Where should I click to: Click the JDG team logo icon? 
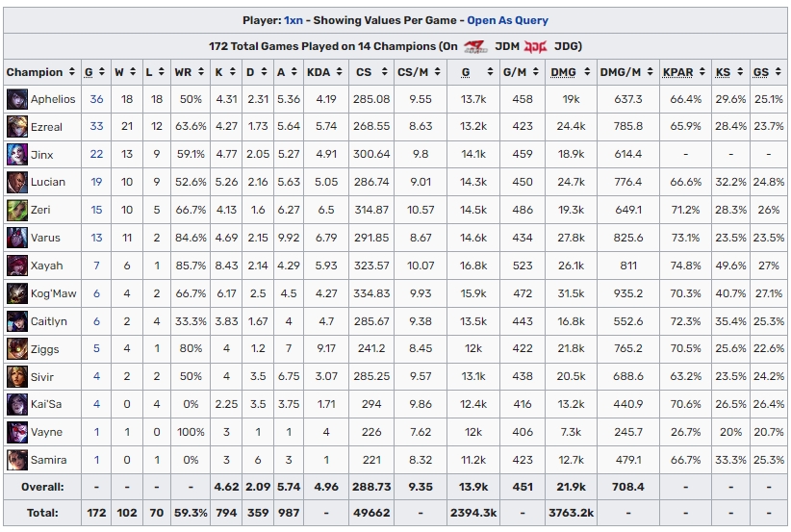[x=535, y=46]
